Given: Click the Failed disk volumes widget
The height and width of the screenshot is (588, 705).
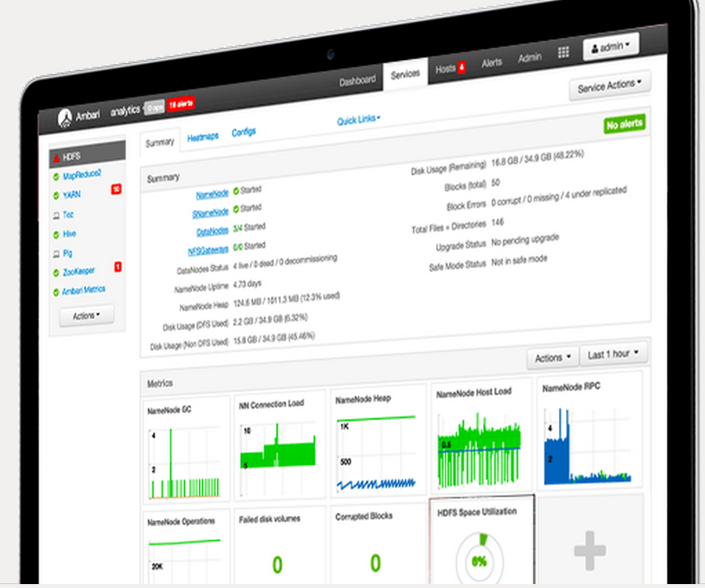Looking at the screenshot, I should point(279,545).
